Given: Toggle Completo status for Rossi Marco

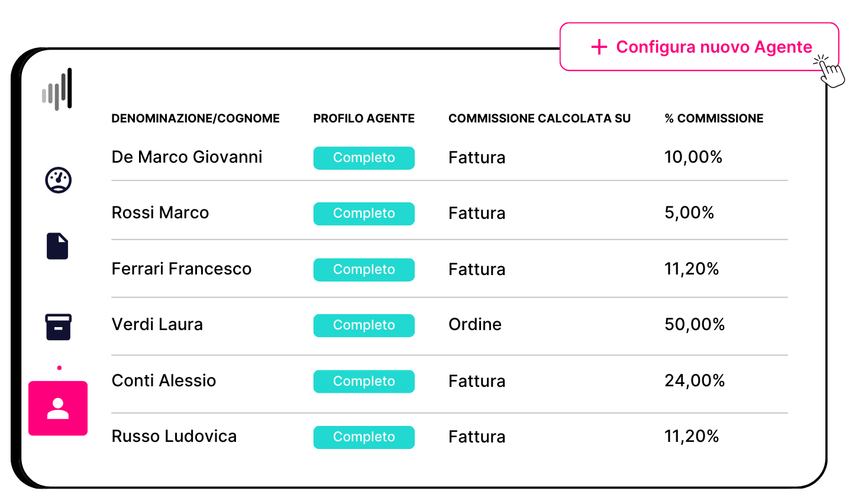Looking at the screenshot, I should 364,214.
